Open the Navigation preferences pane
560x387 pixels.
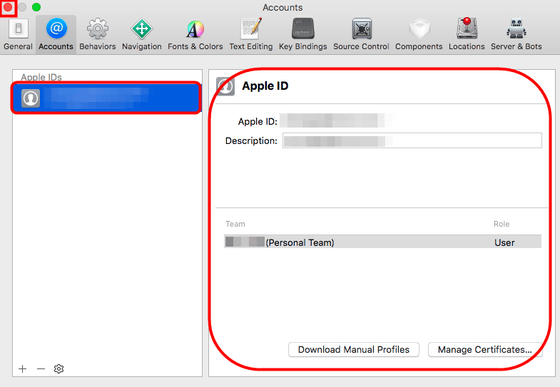[142, 35]
